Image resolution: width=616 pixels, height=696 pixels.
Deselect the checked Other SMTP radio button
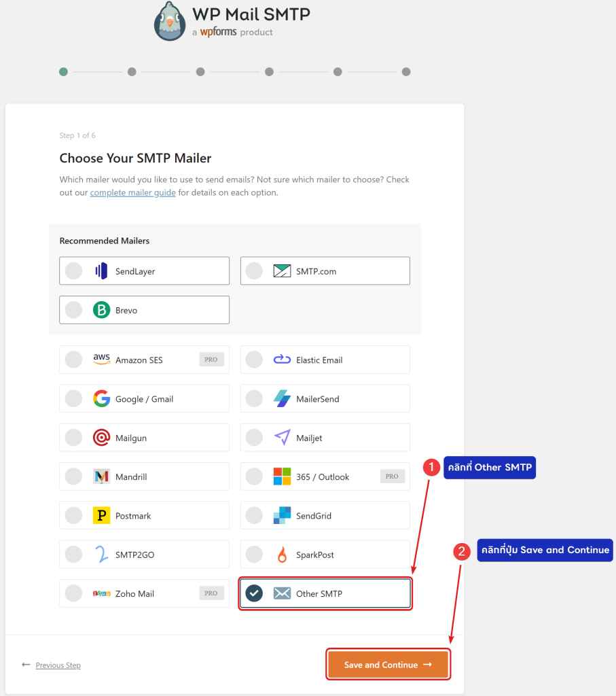[x=254, y=593]
